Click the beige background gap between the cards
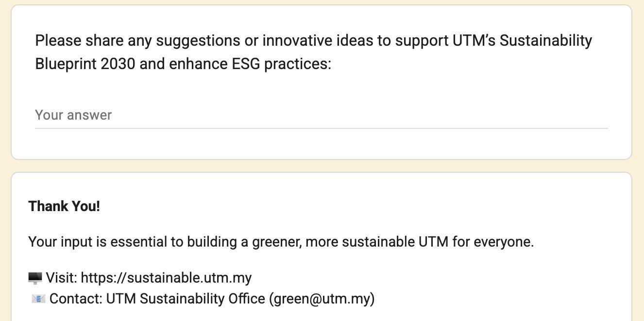Viewport: 644px width, 321px height. point(321,166)
